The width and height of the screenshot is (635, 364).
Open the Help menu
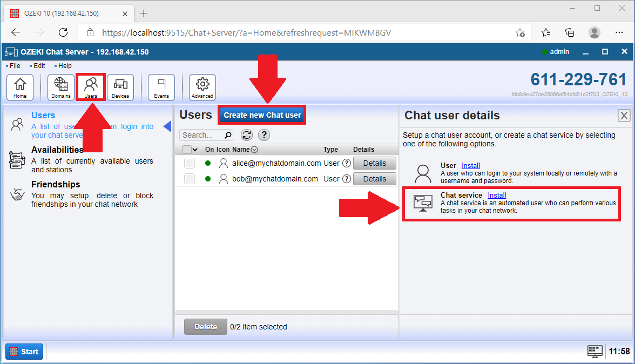[x=65, y=65]
